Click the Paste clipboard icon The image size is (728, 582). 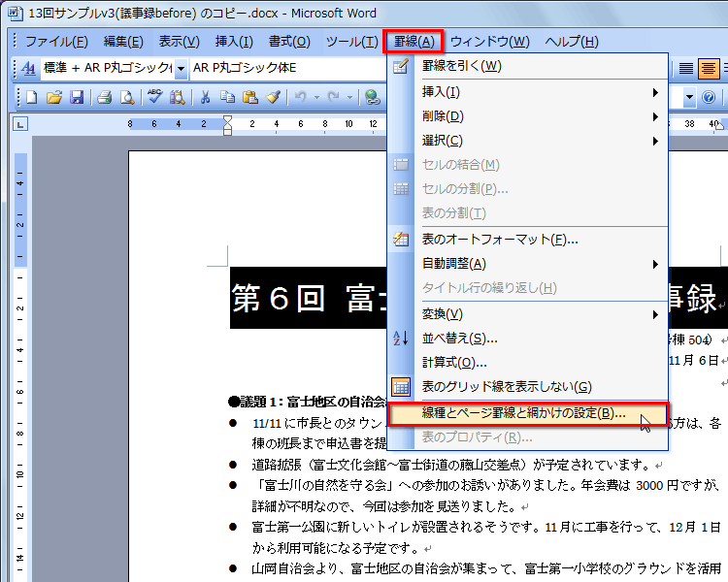(x=250, y=97)
